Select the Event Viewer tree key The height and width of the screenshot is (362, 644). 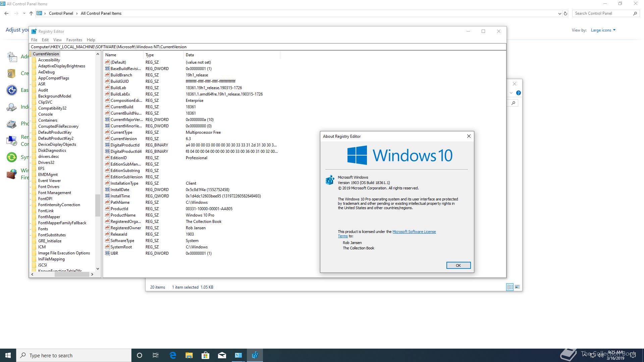(49, 181)
